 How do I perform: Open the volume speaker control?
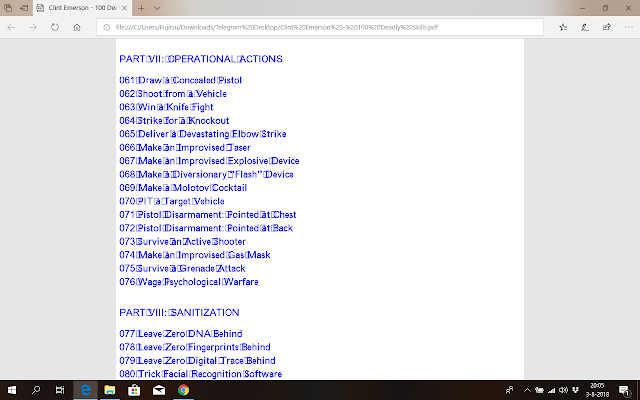(x=563, y=390)
